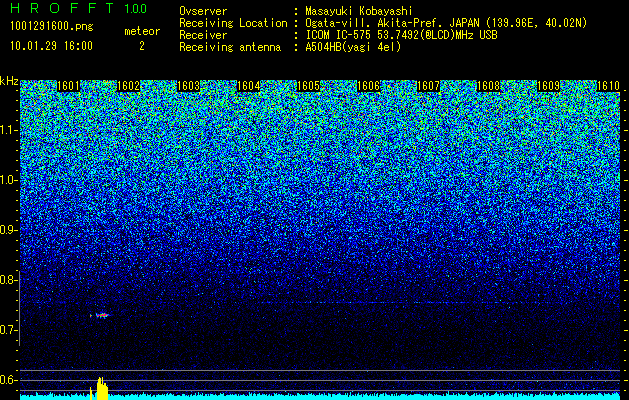Click the 0.6 kHz axis label
This screenshot has width=629, height=400.
[x=8, y=380]
